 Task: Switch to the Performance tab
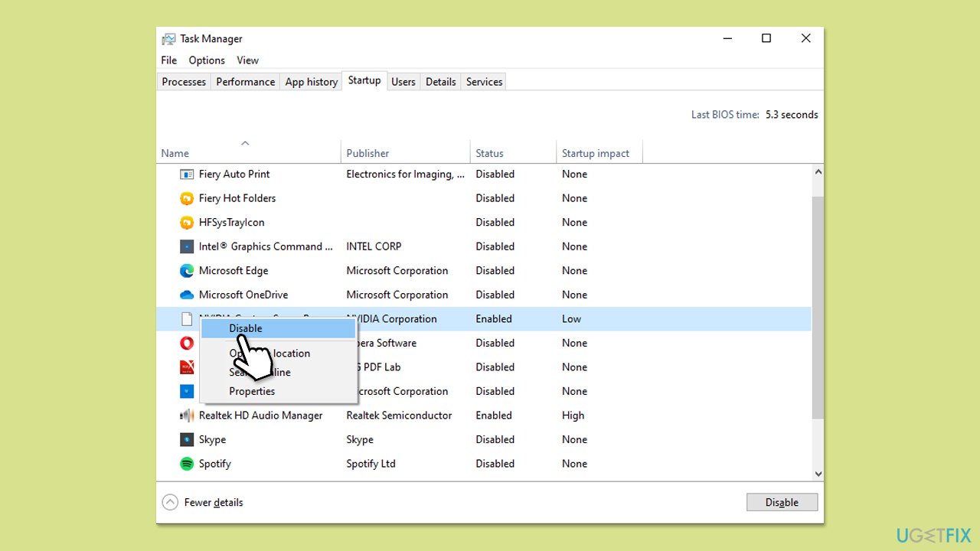tap(245, 82)
